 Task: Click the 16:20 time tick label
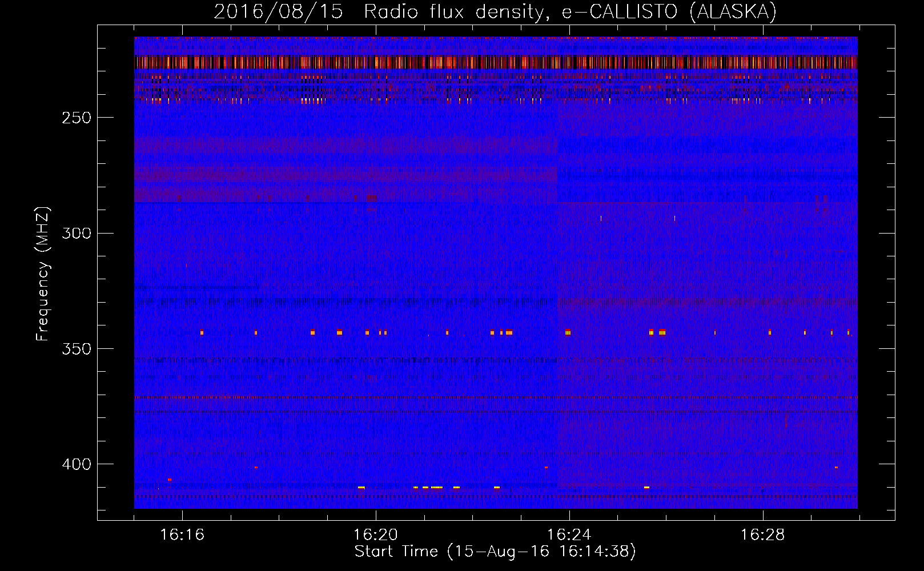pyautogui.click(x=376, y=535)
